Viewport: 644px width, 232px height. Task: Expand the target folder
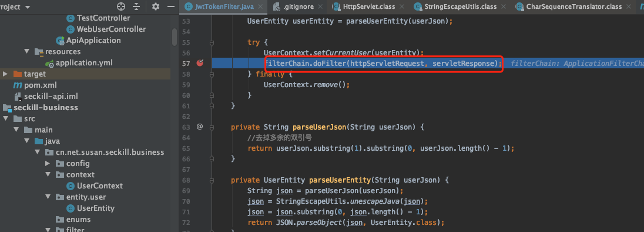[5, 74]
